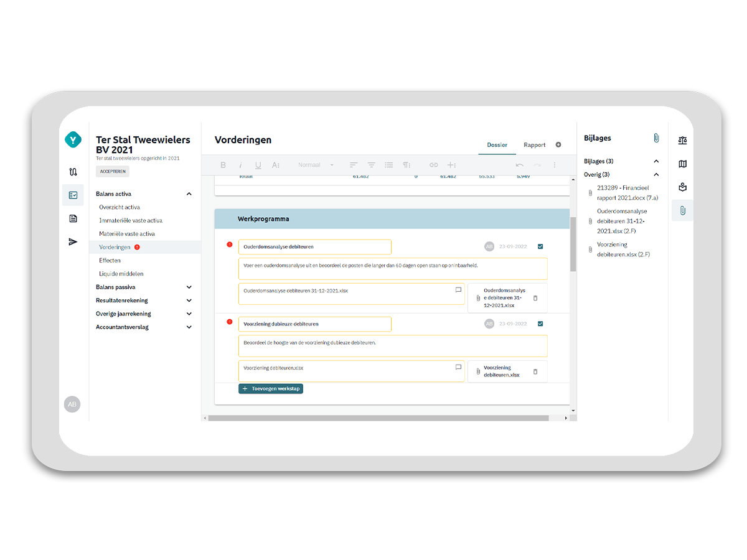This screenshot has width=747, height=560.
Task: Click the paragraph formatting icon
Action: pos(406,165)
